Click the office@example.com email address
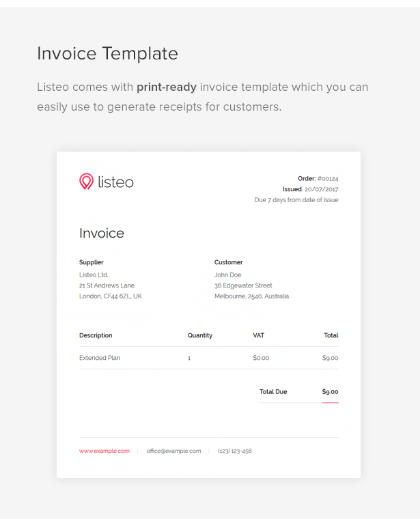This screenshot has width=420, height=519. tap(173, 451)
